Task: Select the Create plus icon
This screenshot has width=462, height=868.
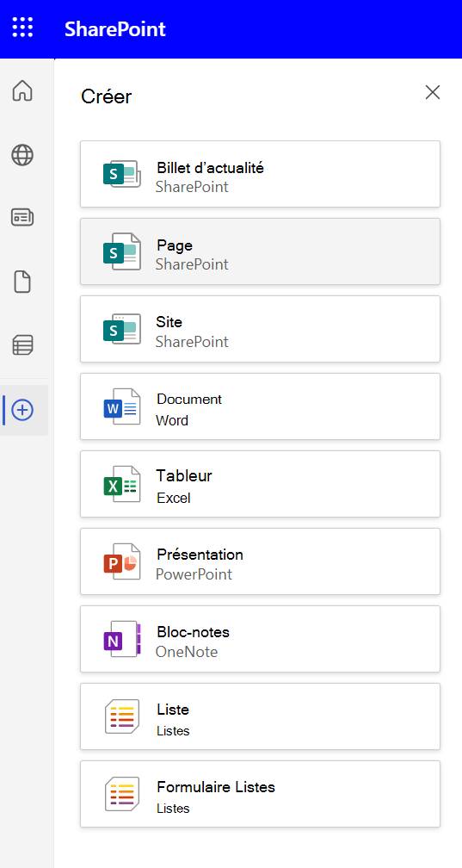Action: coord(22,410)
